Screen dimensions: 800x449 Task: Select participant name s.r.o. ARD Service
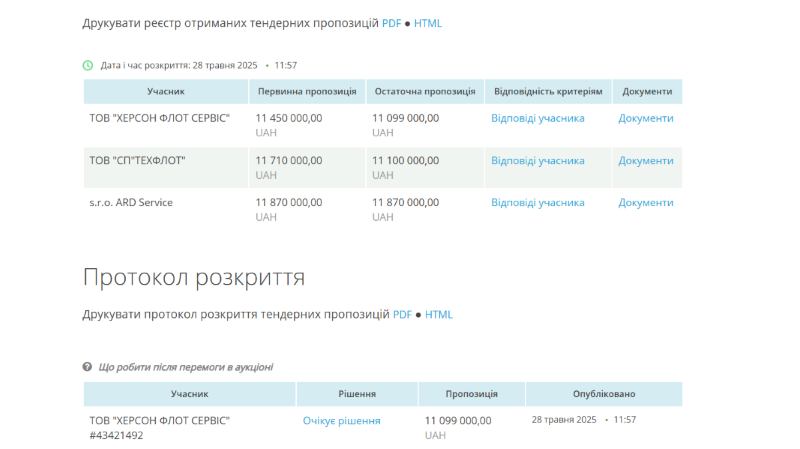(x=131, y=203)
